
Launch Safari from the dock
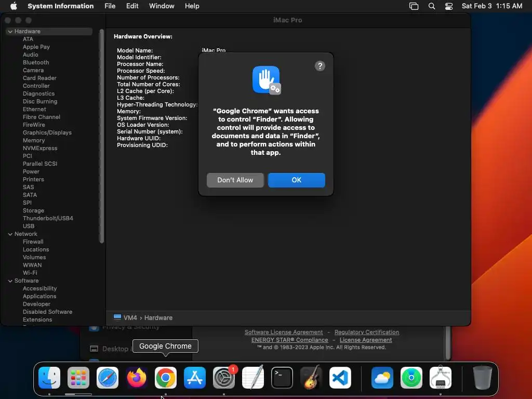(x=108, y=377)
